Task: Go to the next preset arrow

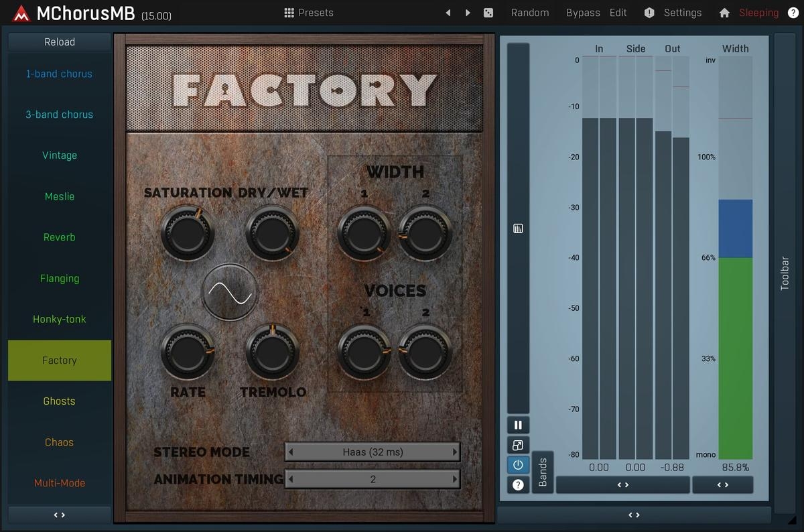Action: pos(468,13)
